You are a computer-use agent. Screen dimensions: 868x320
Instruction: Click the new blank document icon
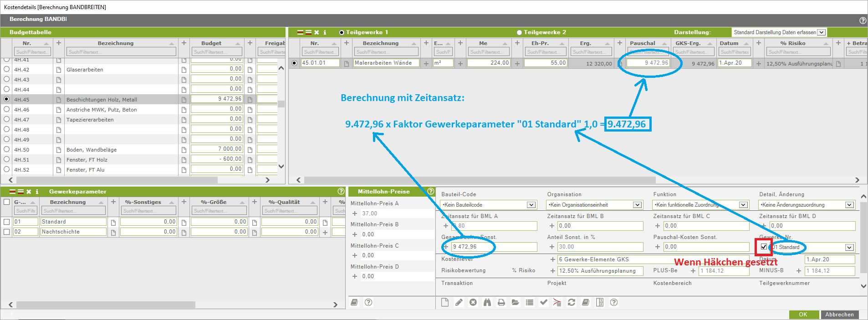click(445, 303)
